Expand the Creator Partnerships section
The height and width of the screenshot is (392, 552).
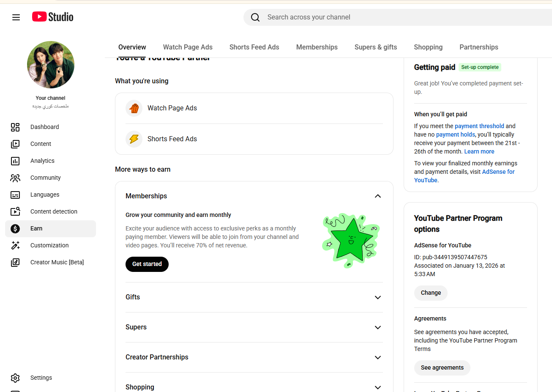(378, 357)
